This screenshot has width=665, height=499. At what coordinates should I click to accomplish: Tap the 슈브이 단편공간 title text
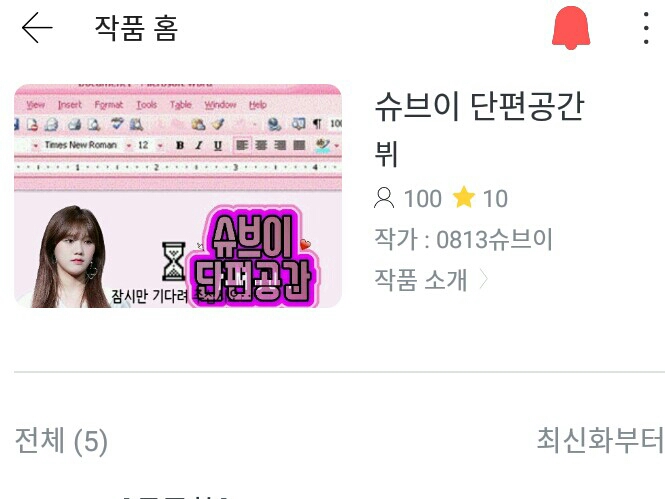pyautogui.click(x=480, y=106)
